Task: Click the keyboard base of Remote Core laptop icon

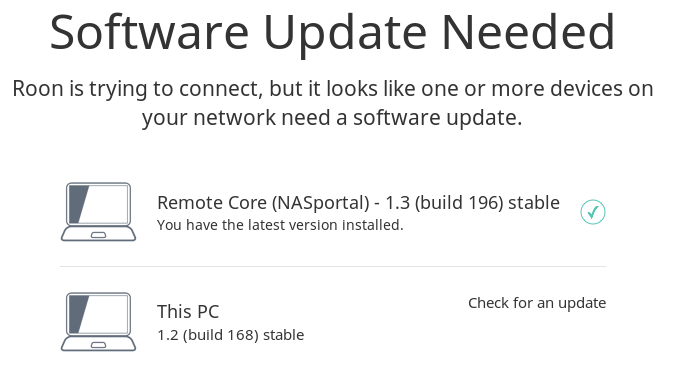Action: (x=98, y=234)
